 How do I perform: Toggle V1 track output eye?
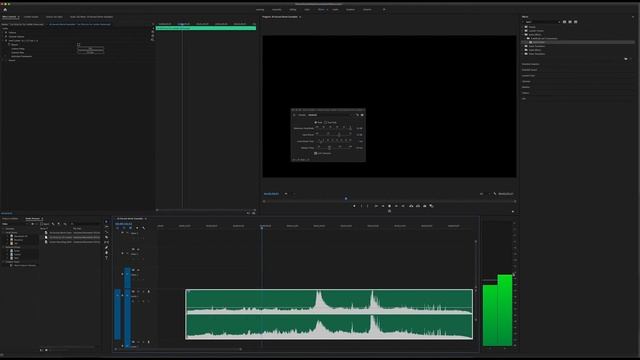(138, 270)
